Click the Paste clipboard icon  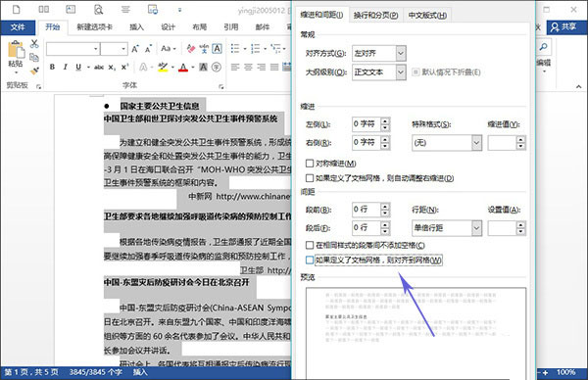[16, 50]
